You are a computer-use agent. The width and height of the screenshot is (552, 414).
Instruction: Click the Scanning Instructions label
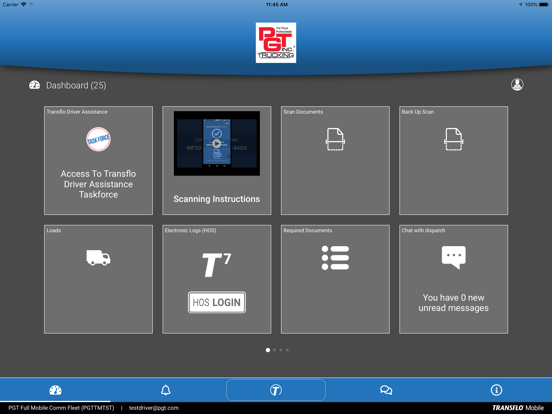[x=217, y=199]
